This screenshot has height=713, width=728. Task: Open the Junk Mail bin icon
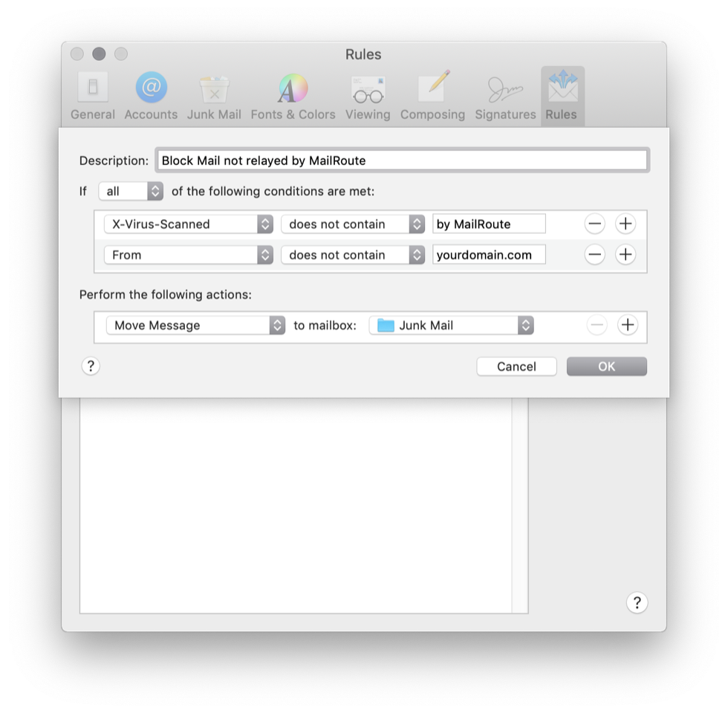pyautogui.click(x=214, y=88)
